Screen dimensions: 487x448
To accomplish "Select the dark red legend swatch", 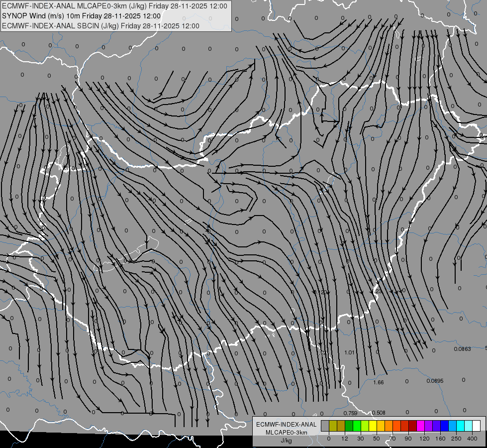I will (413, 426).
